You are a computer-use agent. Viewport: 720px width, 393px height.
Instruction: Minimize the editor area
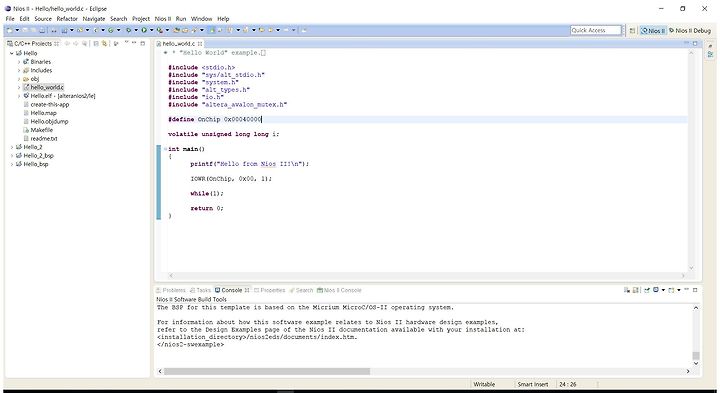686,43
